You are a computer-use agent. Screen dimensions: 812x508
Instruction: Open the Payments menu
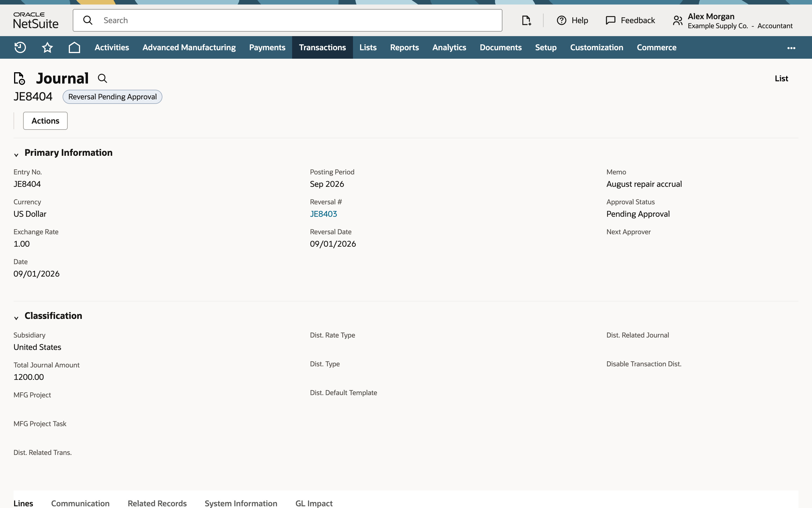267,47
